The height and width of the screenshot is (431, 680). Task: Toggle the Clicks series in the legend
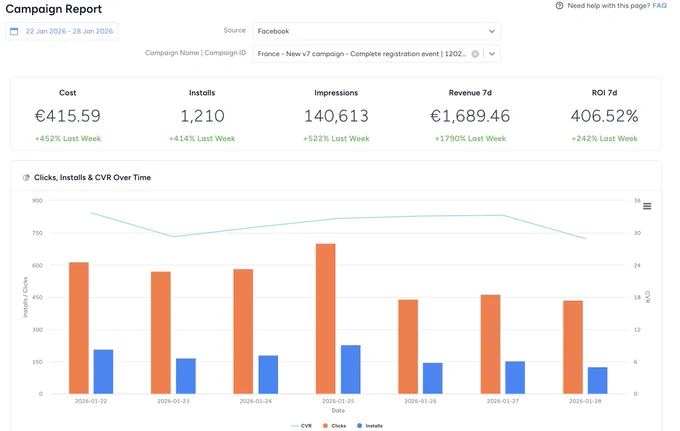(334, 426)
